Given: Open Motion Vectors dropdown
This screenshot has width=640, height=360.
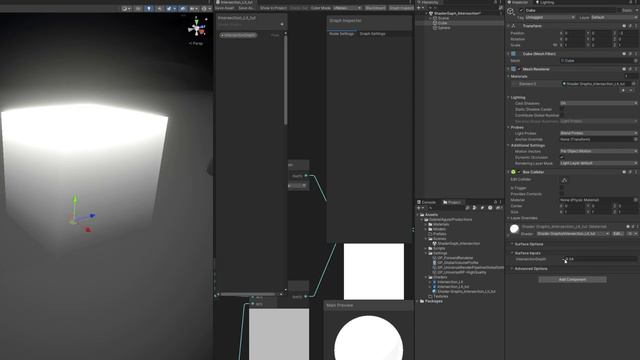Looking at the screenshot, I should pos(599,151).
